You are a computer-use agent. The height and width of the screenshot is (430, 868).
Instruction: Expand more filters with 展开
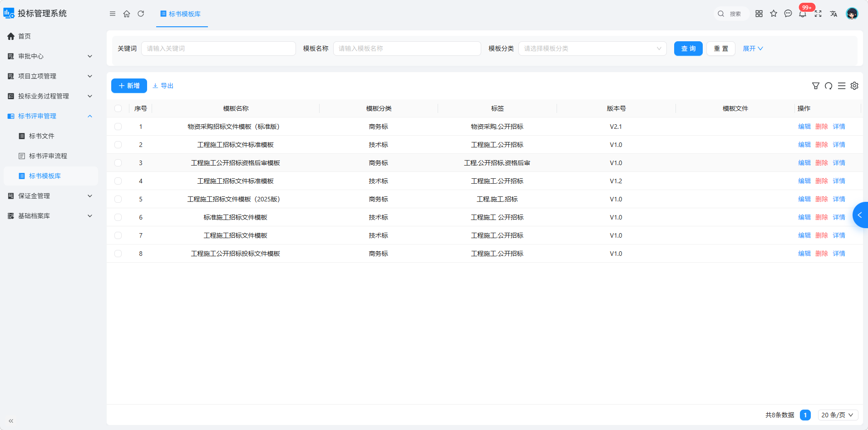click(753, 49)
